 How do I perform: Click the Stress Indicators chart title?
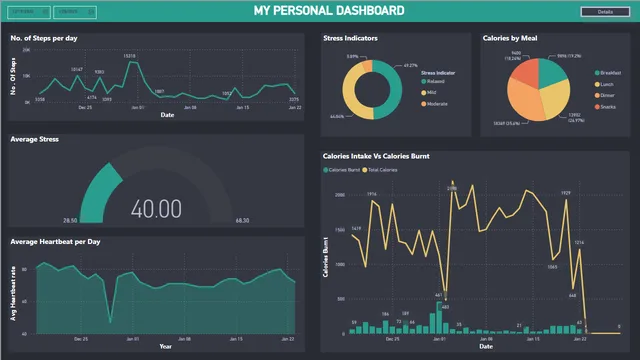pyautogui.click(x=351, y=38)
